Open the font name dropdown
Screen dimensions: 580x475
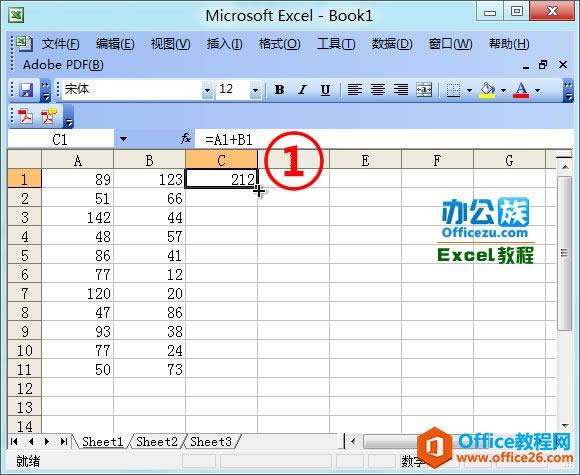pyautogui.click(x=208, y=90)
